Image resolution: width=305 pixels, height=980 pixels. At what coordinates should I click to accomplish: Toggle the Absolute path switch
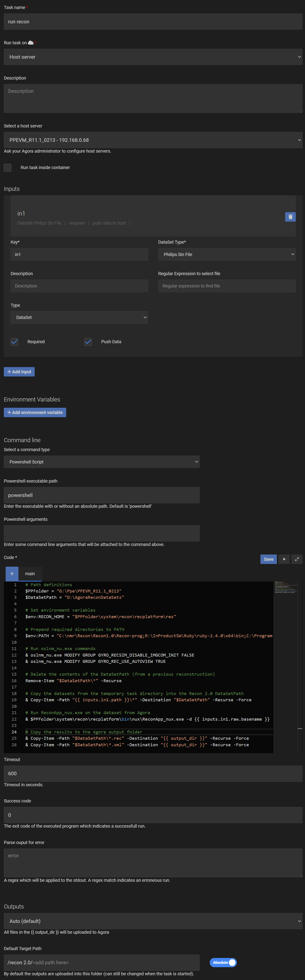(x=223, y=962)
